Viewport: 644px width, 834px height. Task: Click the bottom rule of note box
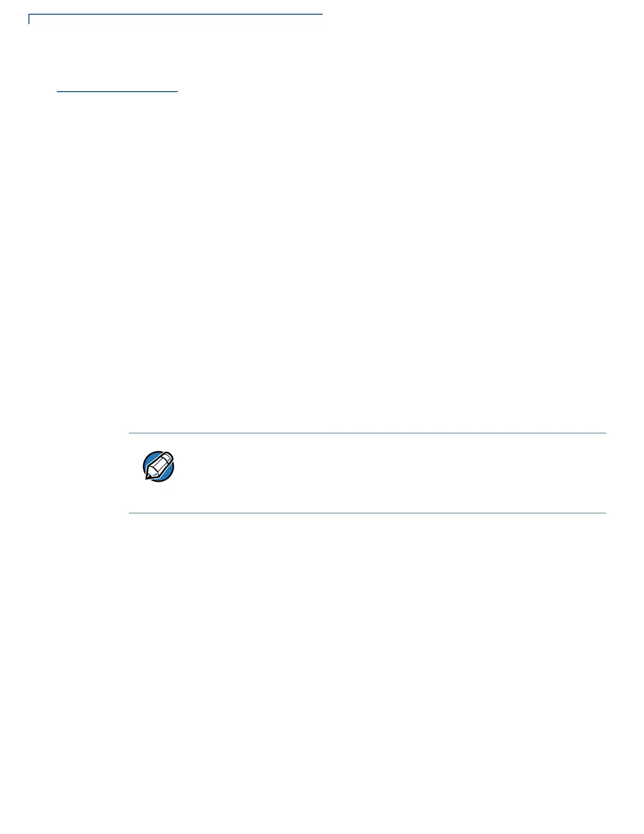click(367, 513)
